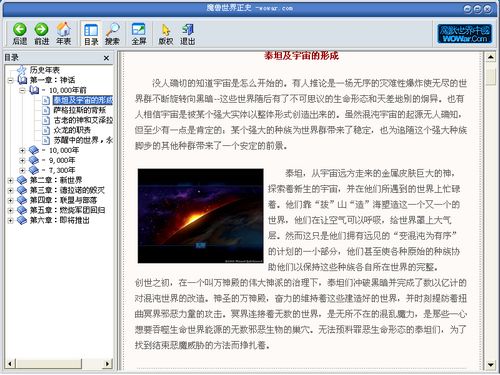This screenshot has width=500, height=375.
Task: Click closed book icon next to - 9,000年
Action: click(x=34, y=160)
